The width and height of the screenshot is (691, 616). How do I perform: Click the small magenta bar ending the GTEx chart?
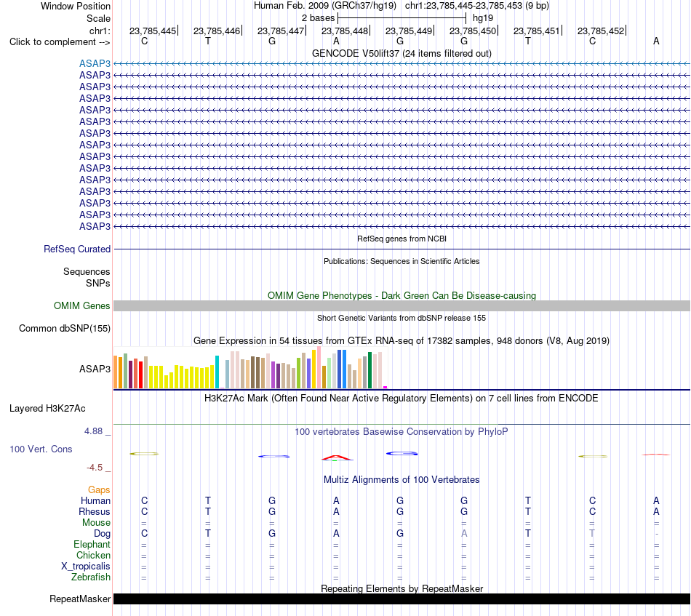[386, 388]
